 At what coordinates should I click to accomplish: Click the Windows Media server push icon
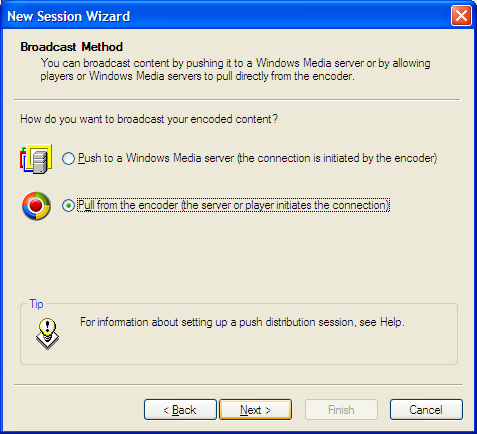tap(36, 159)
